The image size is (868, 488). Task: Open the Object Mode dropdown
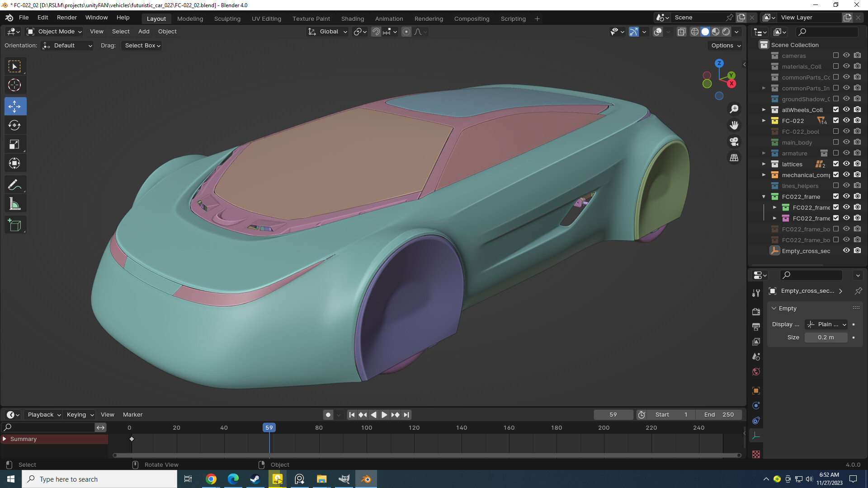click(x=54, y=32)
